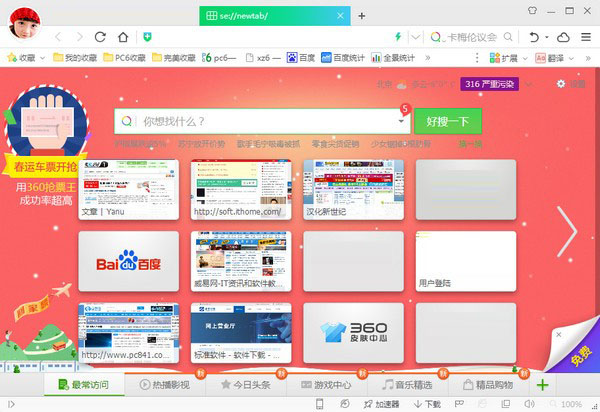Viewport: 600px width, 412px height.
Task: Click the user avatar picture
Action: coord(24,23)
